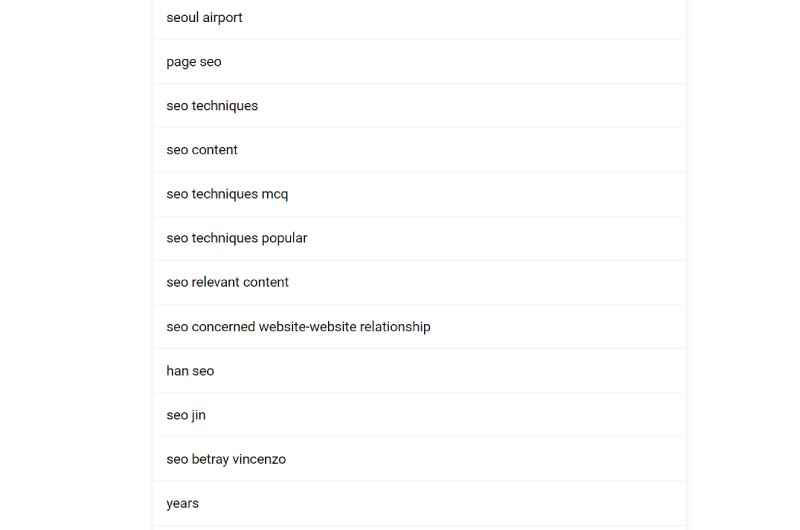The width and height of the screenshot is (800, 530).
Task: Select 'seo techniques mcq' suggestion
Action: click(x=419, y=194)
